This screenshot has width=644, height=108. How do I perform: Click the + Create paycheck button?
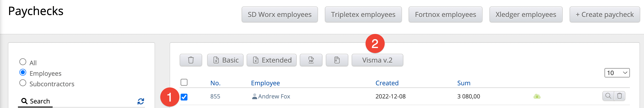[x=604, y=15]
